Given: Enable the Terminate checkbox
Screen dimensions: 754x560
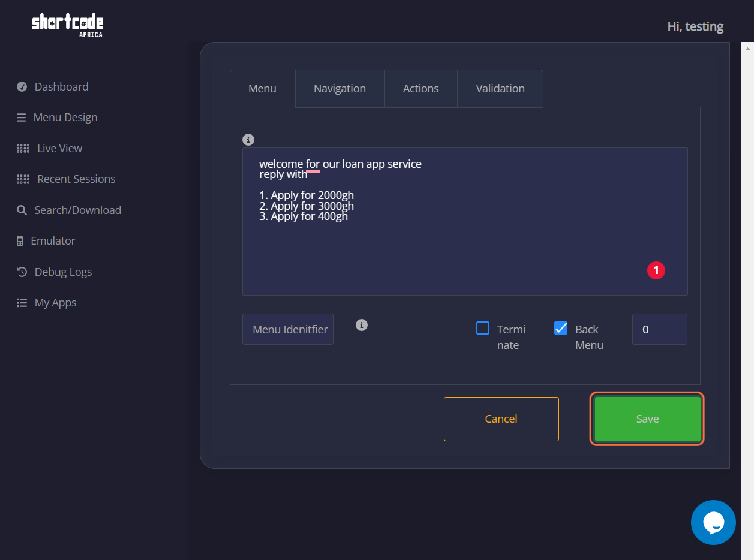Looking at the screenshot, I should click(483, 328).
